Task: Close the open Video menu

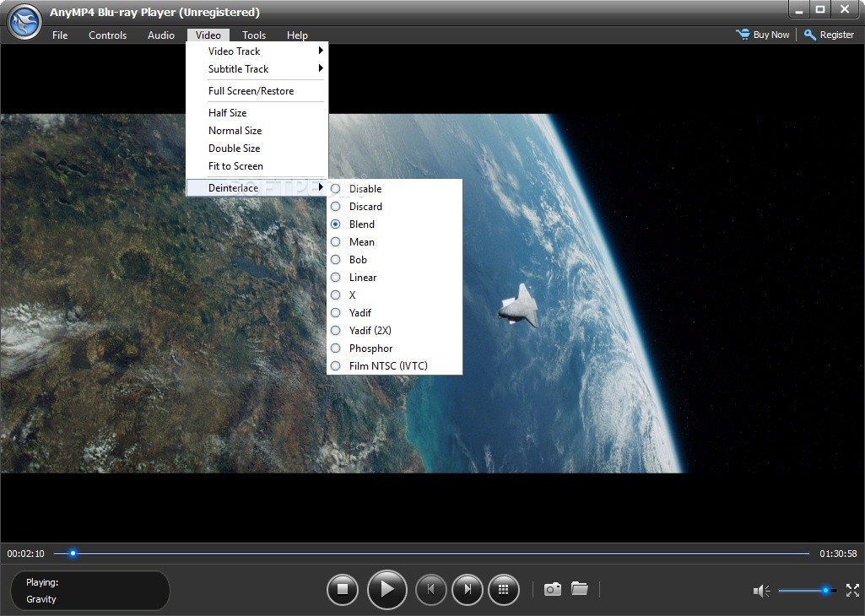Action: (x=208, y=35)
